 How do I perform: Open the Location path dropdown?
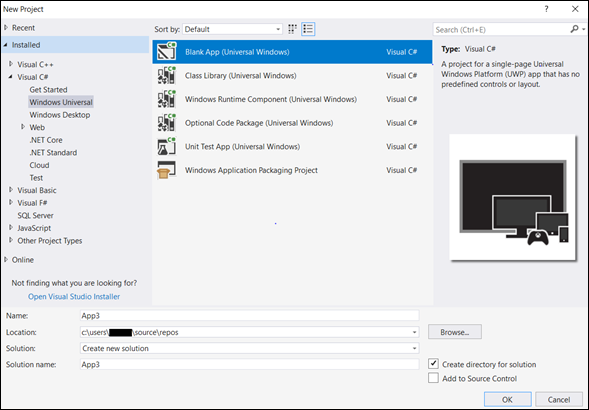click(x=414, y=332)
